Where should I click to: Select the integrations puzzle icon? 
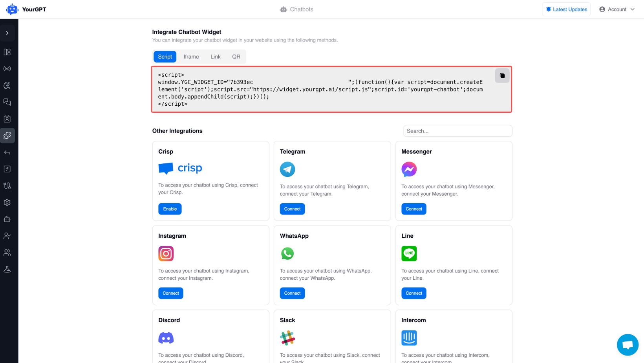(x=7, y=136)
